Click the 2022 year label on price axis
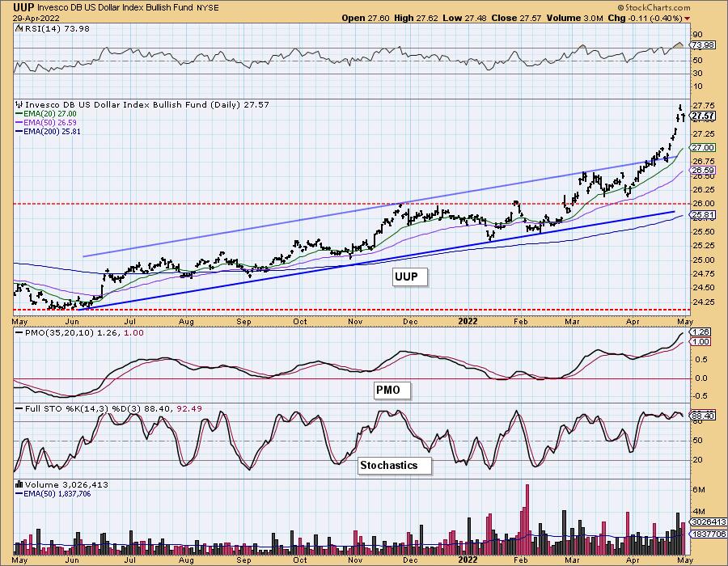This screenshot has height=566, width=728. [467, 321]
